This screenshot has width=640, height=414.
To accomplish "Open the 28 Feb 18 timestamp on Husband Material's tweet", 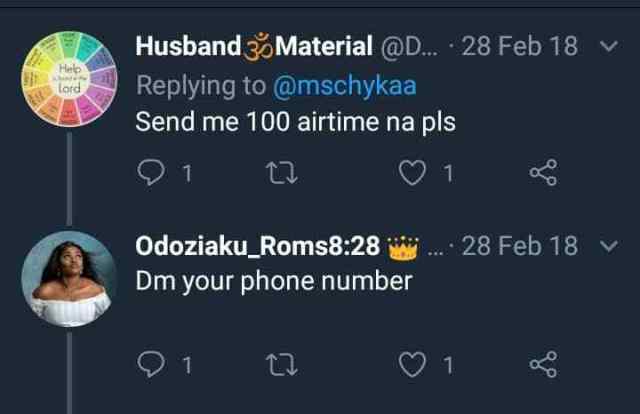I will click(x=520, y=46).
